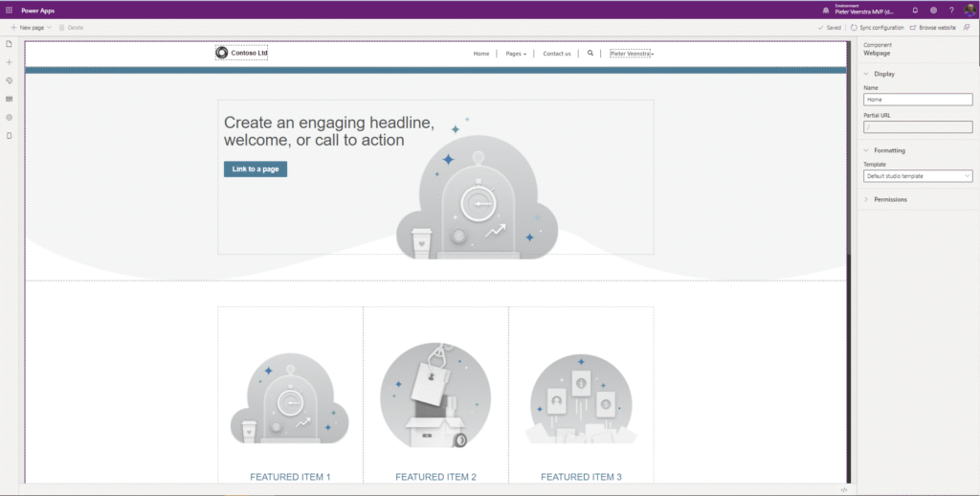Open the Components plus icon in sidebar
This screenshot has width=980, height=496.
tap(9, 62)
